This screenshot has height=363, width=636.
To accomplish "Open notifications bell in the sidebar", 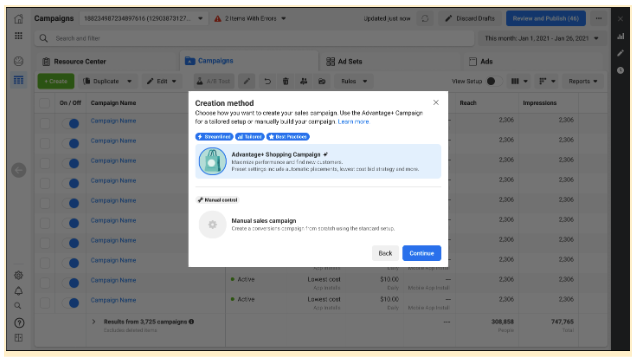I will (19, 291).
